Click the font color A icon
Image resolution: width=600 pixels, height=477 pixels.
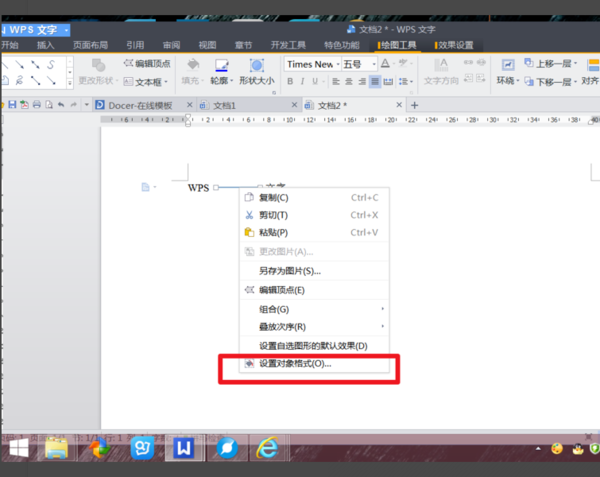pyautogui.click(x=385, y=63)
